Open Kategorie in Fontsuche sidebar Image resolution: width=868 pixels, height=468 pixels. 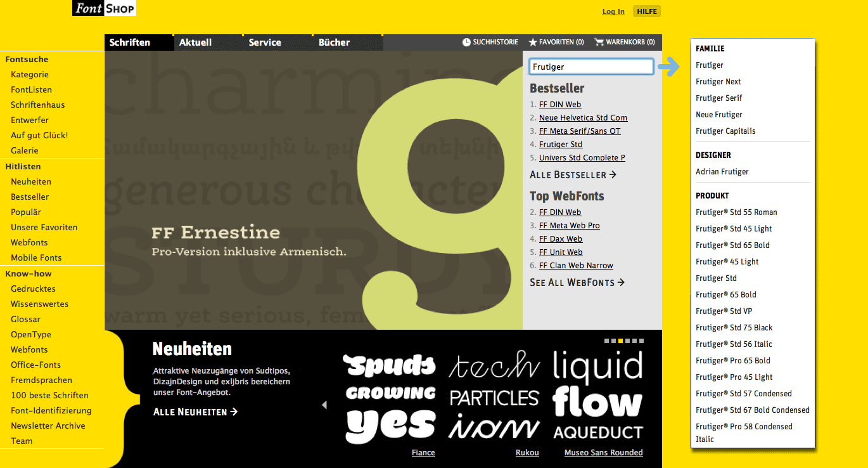[30, 75]
